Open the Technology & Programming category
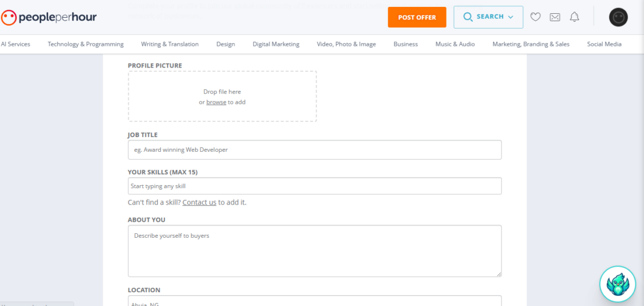 click(x=85, y=44)
